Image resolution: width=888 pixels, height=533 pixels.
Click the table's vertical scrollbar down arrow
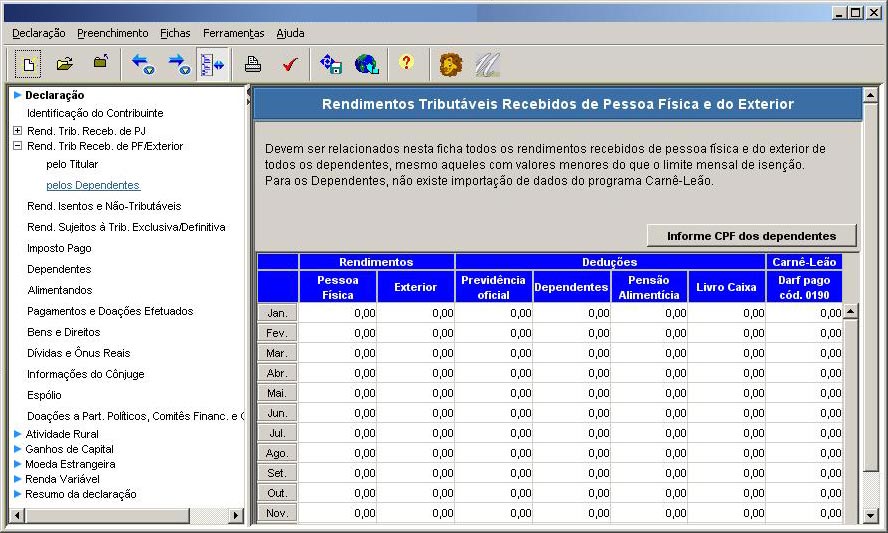pos(851,515)
